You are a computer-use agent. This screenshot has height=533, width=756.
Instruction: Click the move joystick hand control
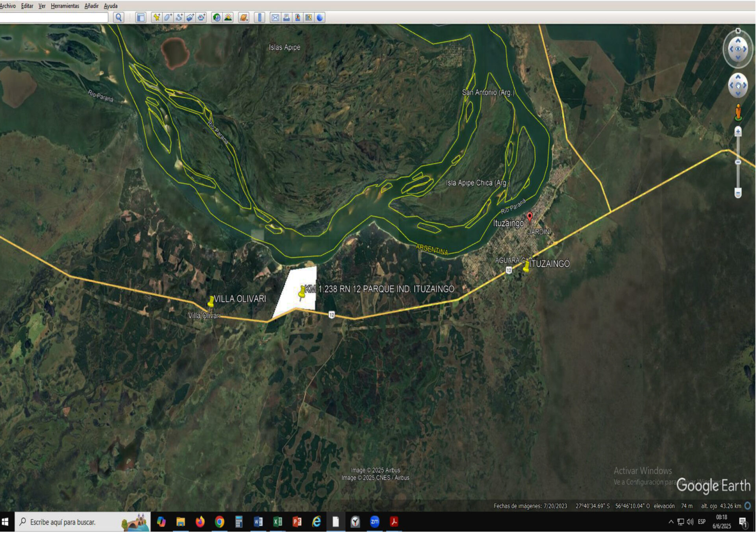coord(738,85)
